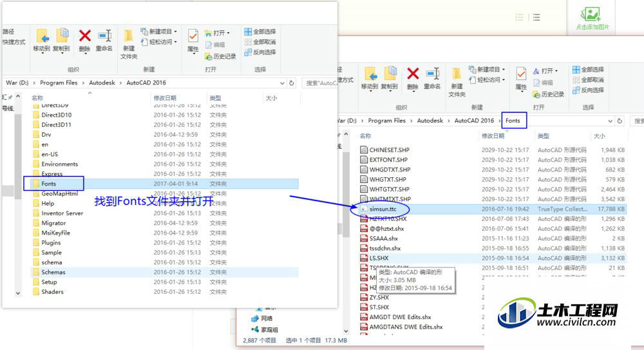Select simsun.ttc file
The width and height of the screenshot is (644, 350).
(x=493, y=209)
